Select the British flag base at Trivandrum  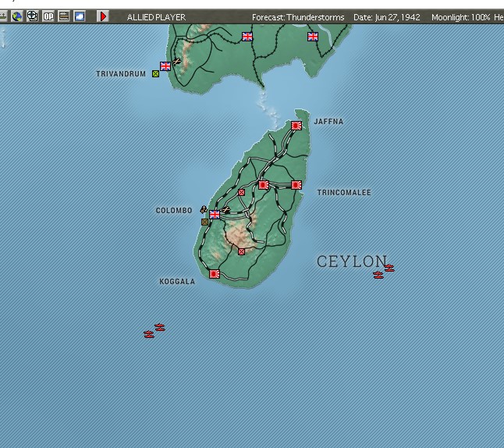click(165, 66)
